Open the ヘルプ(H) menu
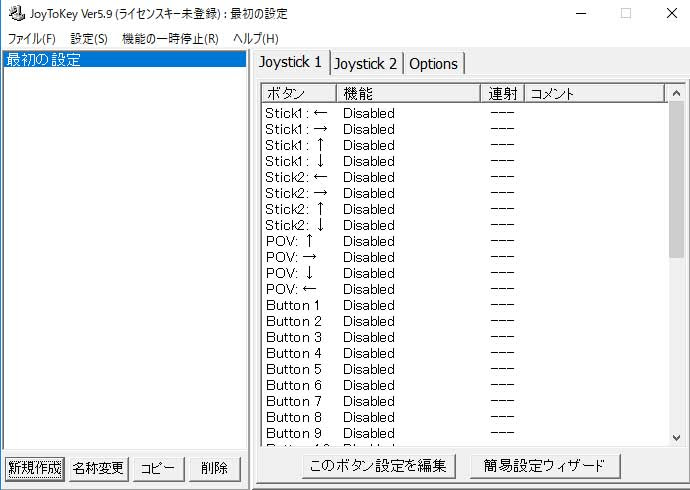The image size is (690, 490). [x=256, y=39]
